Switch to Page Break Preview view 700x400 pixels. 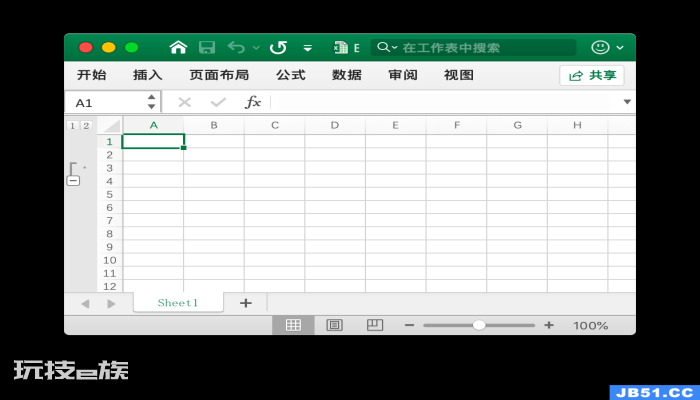point(375,325)
